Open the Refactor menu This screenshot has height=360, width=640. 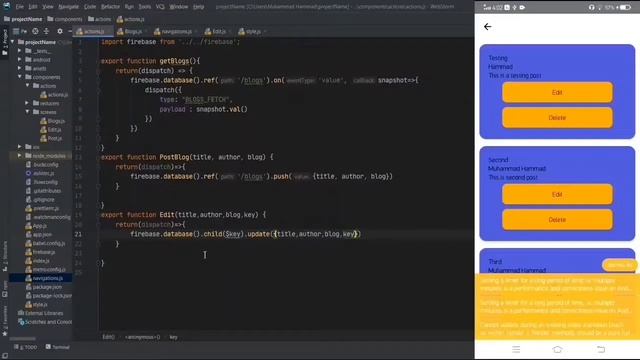(x=110, y=7)
